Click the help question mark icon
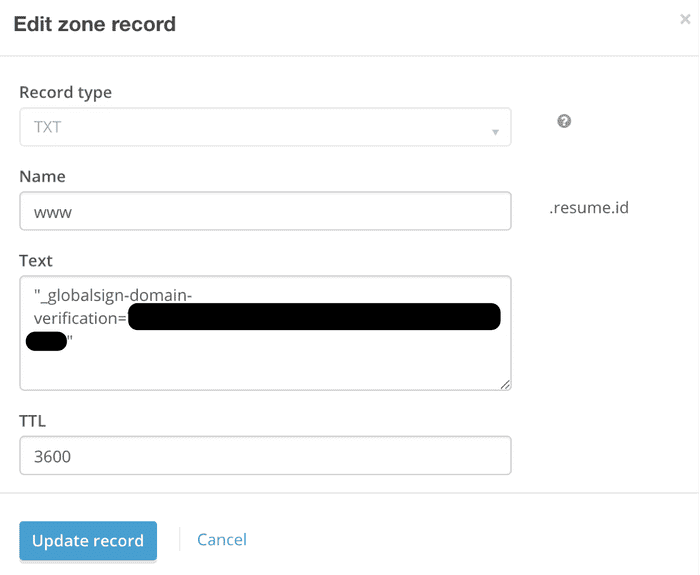Viewport: 700px width, 575px height. [x=564, y=121]
